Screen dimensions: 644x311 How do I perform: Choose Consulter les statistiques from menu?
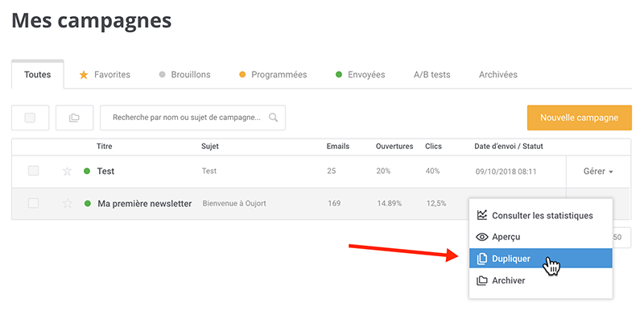coord(540,215)
